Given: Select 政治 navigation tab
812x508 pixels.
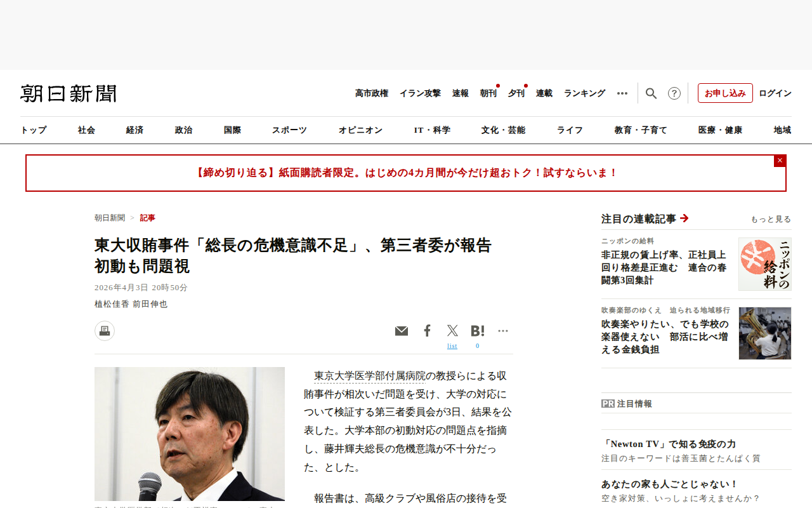Looking at the screenshot, I should [x=183, y=130].
